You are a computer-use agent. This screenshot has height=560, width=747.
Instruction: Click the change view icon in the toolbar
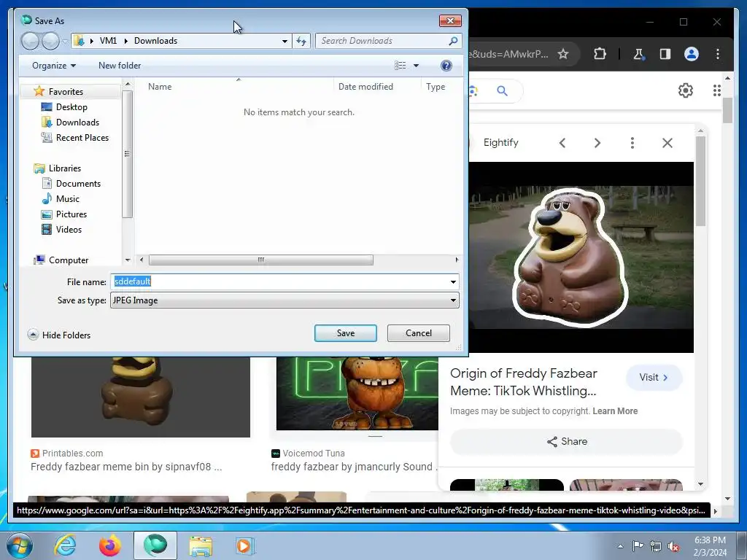[400, 66]
